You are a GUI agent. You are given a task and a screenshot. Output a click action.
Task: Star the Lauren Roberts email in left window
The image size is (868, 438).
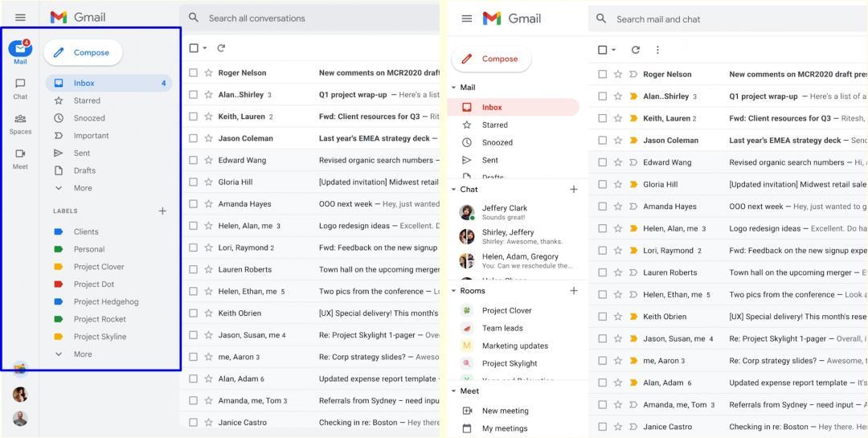click(209, 270)
